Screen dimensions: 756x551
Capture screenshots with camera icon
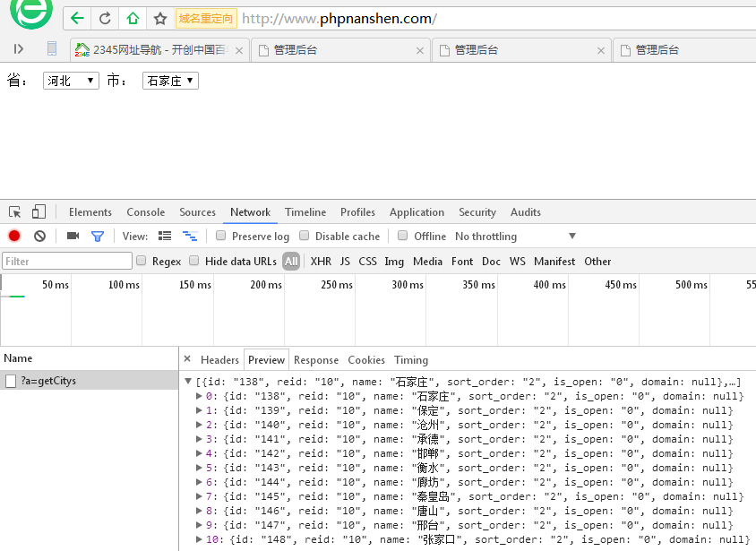tap(73, 236)
